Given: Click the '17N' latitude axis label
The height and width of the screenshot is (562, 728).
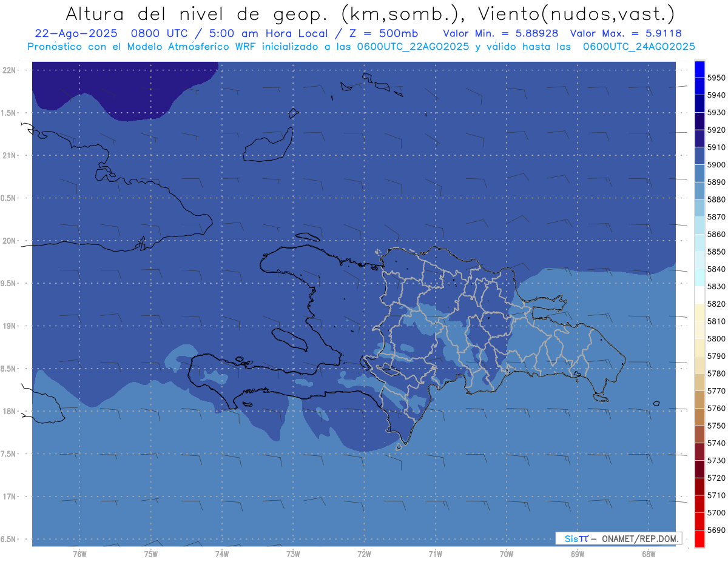Looking at the screenshot, I should pos(9,497).
